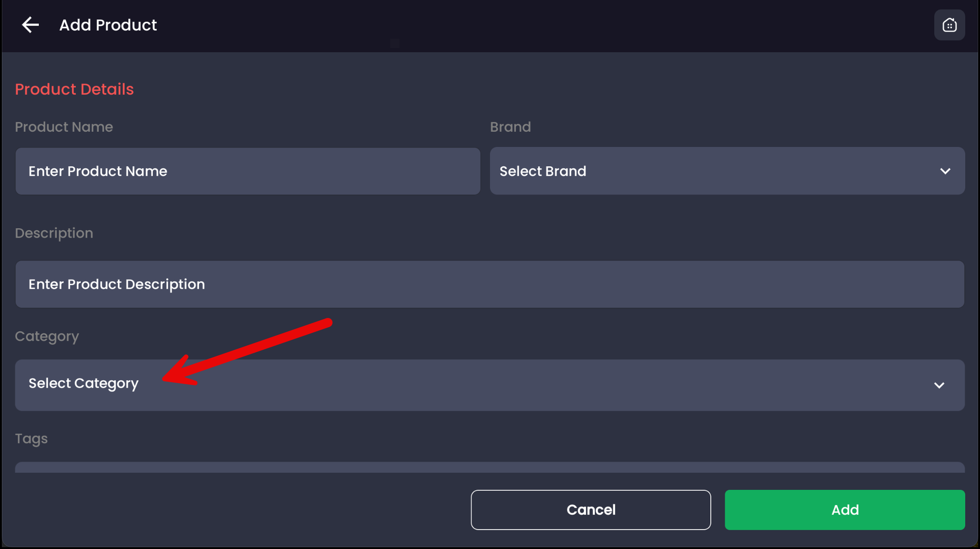The width and height of the screenshot is (980, 549).
Task: Focus the Enter Product Name field
Action: [x=248, y=171]
